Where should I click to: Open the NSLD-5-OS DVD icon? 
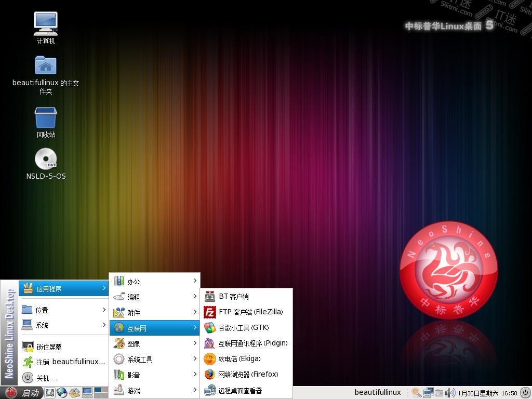click(46, 164)
